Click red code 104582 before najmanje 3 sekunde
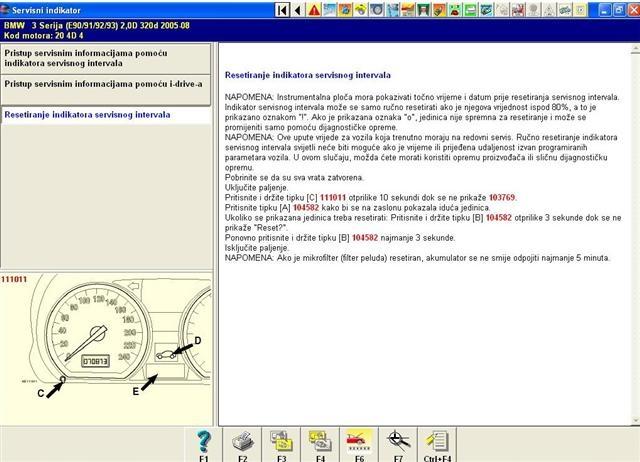 (365, 238)
